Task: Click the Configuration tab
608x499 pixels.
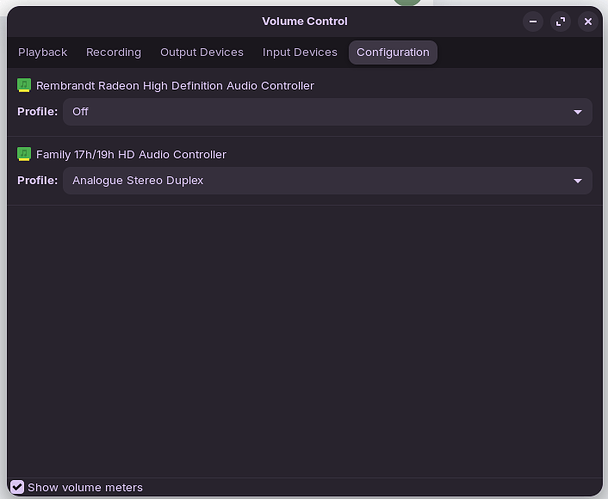Action: (392, 52)
